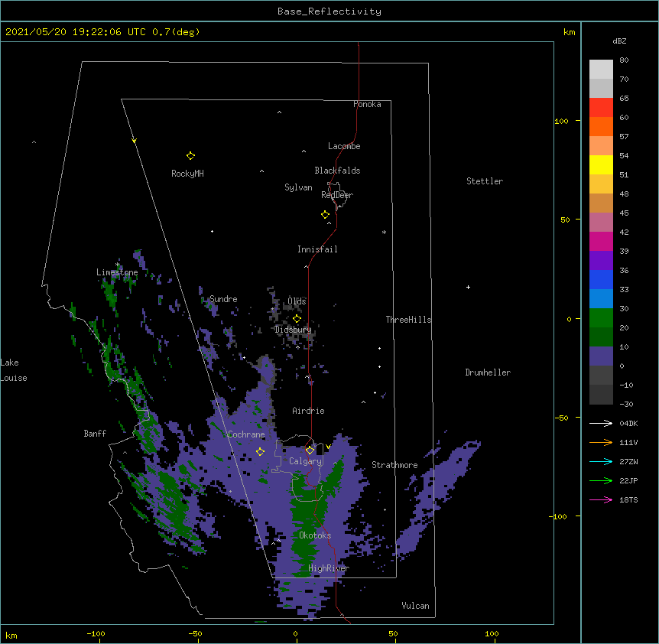This screenshot has height=644, width=659.
Task: Select the red 65-60 dBZ color swatch
Action: pos(601,108)
